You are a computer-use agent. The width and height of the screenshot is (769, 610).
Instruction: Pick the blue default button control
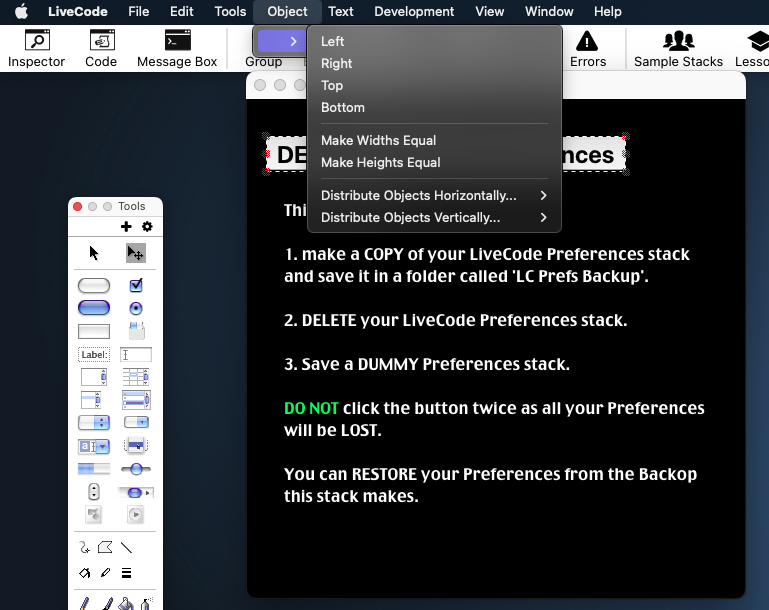click(94, 308)
